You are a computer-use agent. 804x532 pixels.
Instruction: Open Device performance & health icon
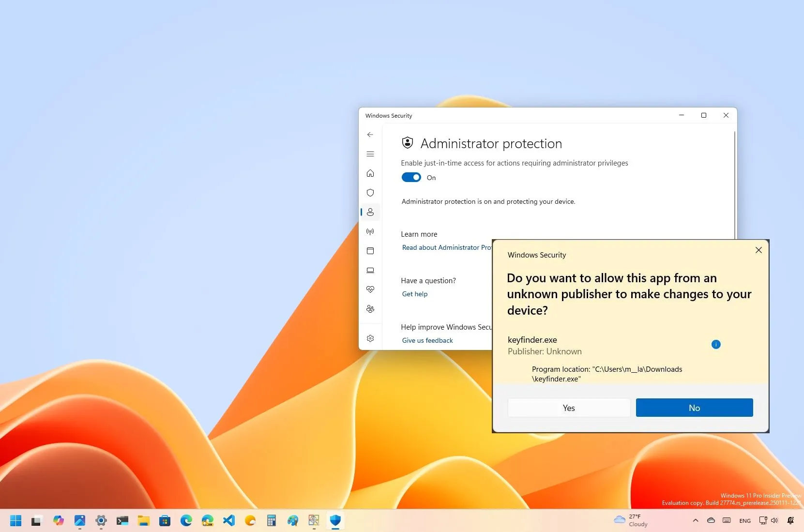pyautogui.click(x=370, y=289)
